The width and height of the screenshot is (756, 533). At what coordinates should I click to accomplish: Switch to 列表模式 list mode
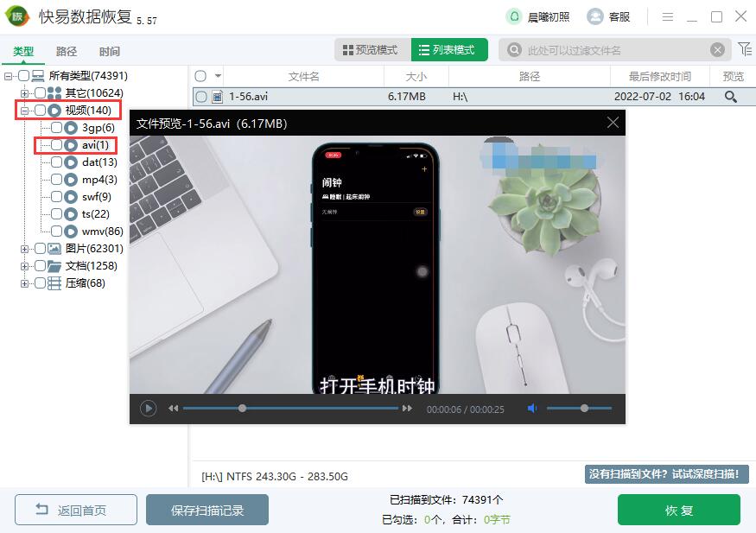tap(449, 50)
